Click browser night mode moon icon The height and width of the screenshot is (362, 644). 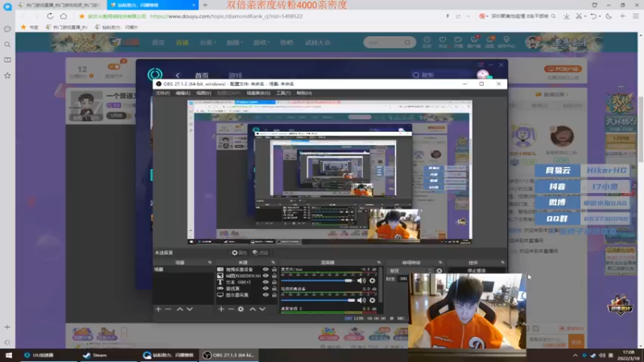click(609, 16)
